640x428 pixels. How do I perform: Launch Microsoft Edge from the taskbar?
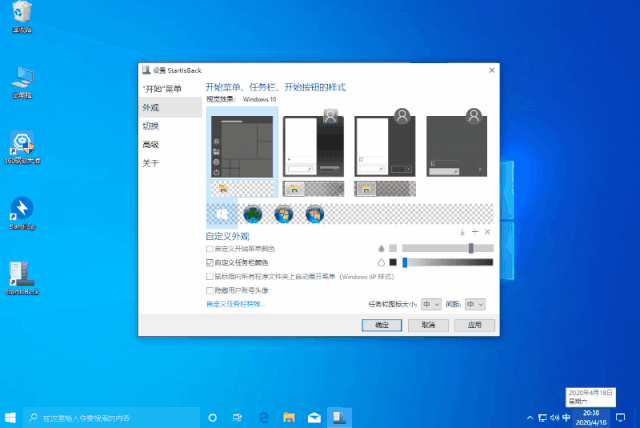264,418
